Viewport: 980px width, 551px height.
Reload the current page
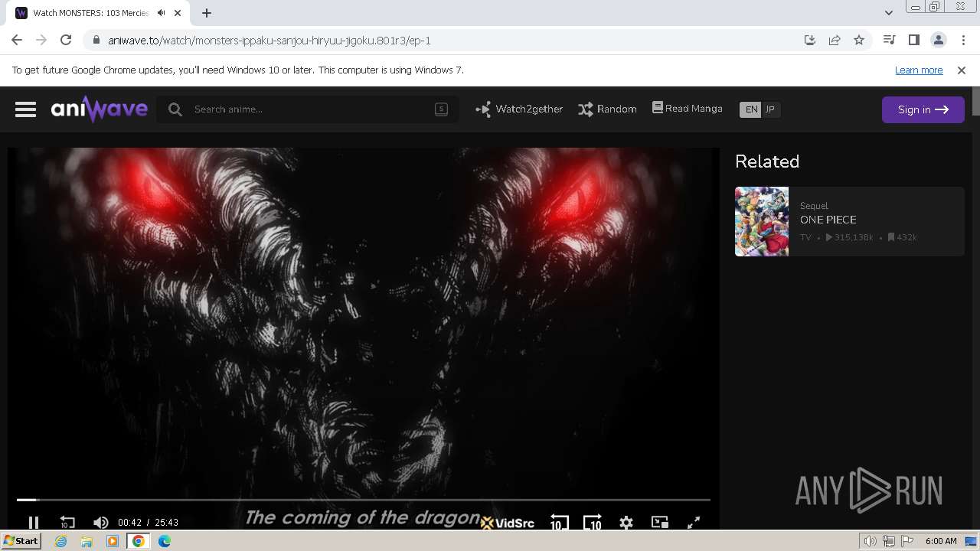[x=66, y=41]
